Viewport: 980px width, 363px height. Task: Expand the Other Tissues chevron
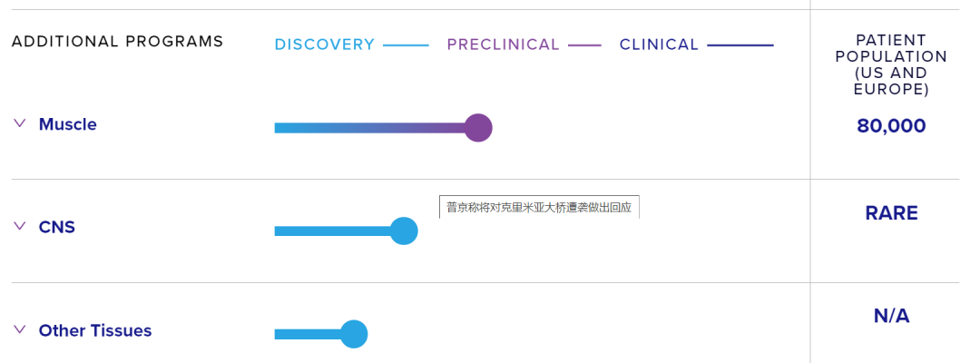coord(20,329)
